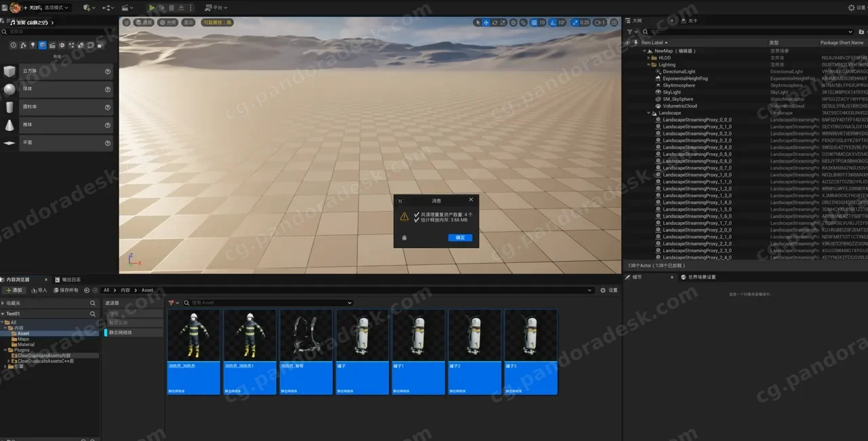
Task: Select the Cinematic category clapper icon
Action: [52, 45]
